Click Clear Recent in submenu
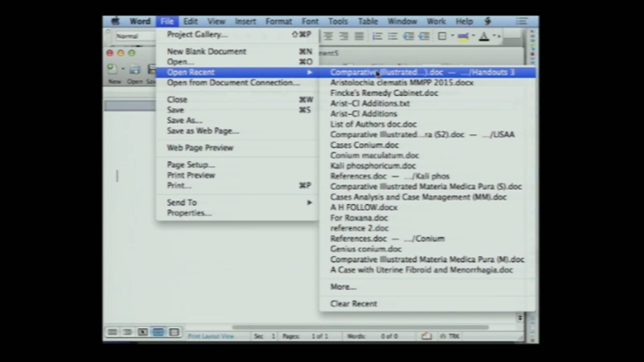The height and width of the screenshot is (362, 644). point(354,304)
